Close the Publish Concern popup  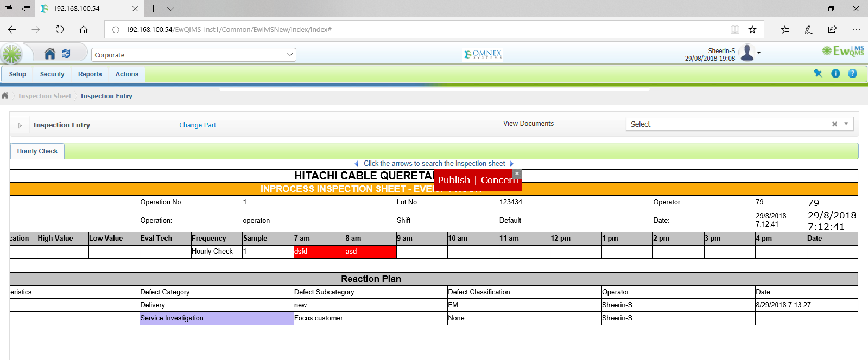point(517,173)
